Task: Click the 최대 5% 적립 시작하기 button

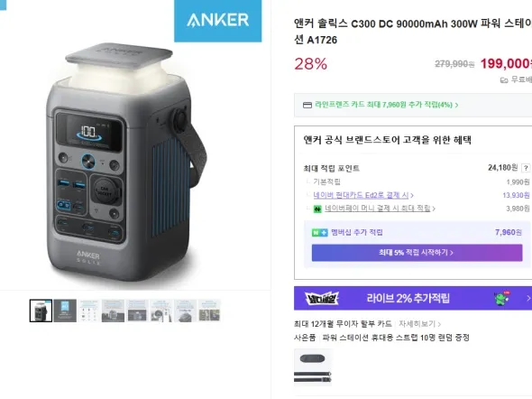Action: click(x=417, y=253)
